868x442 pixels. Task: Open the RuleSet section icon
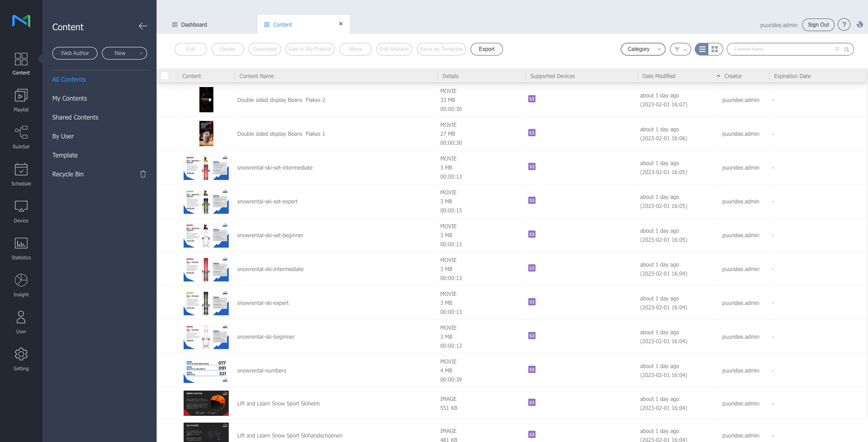pos(21,132)
